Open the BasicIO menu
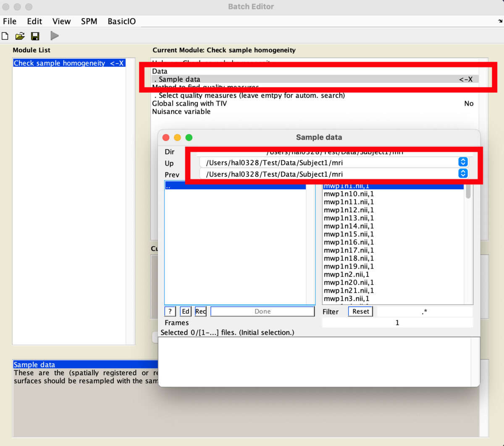Screen dimensions: 504x446 [x=121, y=21]
